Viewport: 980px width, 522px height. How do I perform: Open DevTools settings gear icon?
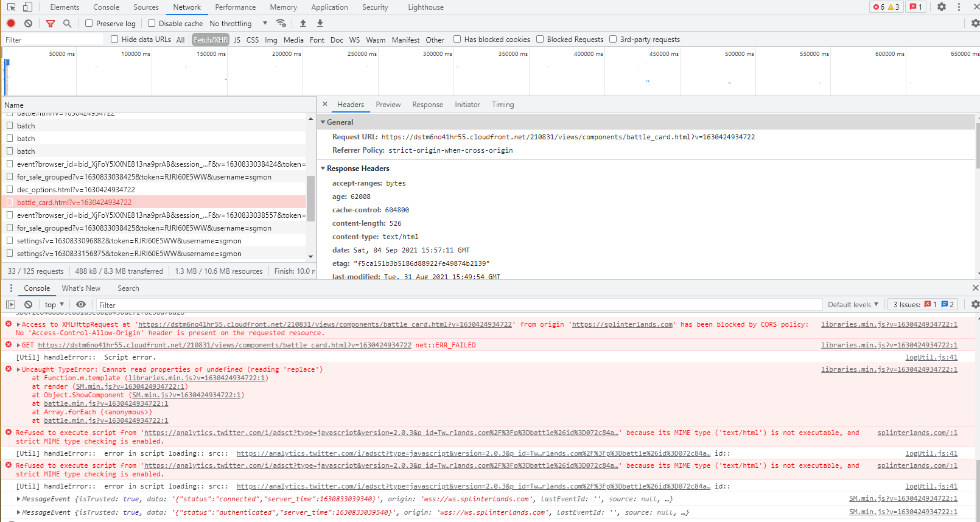click(x=942, y=7)
